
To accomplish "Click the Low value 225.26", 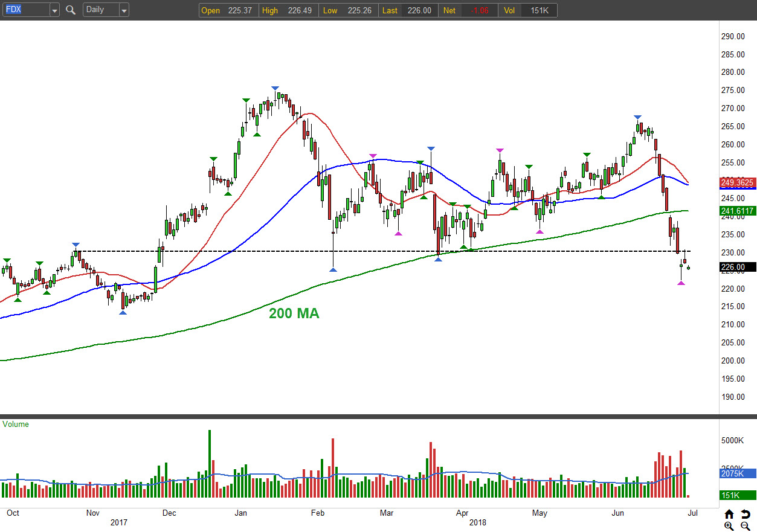I will (x=359, y=10).
